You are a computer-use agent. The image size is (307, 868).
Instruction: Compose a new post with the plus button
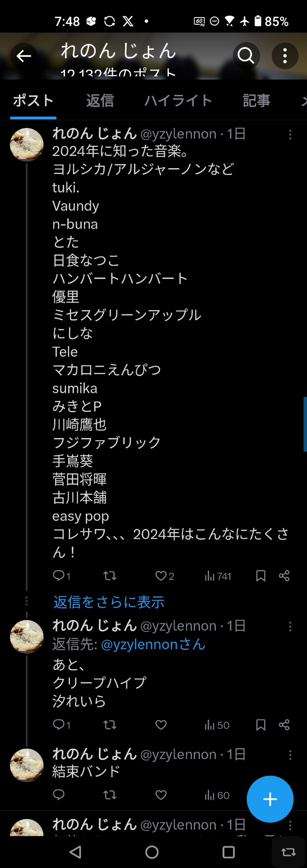coord(270,799)
